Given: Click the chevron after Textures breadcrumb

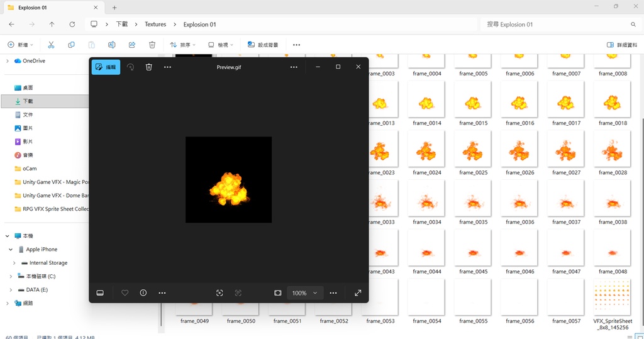Looking at the screenshot, I should 175,25.
